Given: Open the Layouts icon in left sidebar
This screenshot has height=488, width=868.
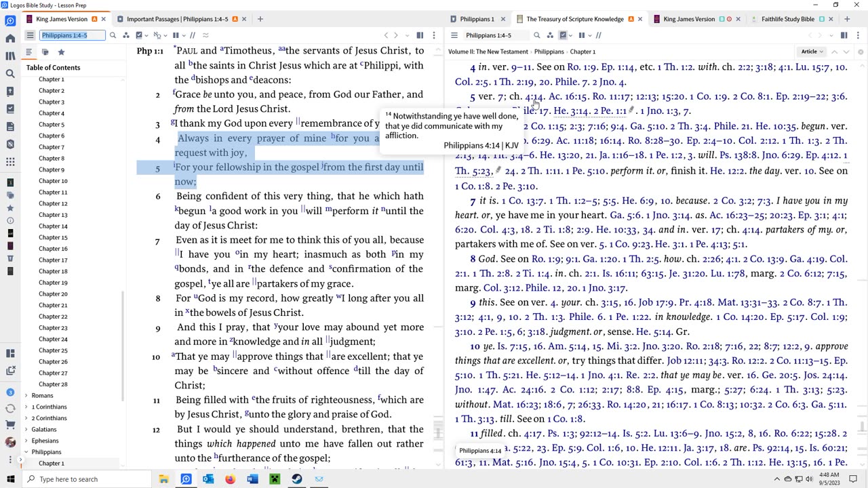Looking at the screenshot, I should tap(10, 354).
